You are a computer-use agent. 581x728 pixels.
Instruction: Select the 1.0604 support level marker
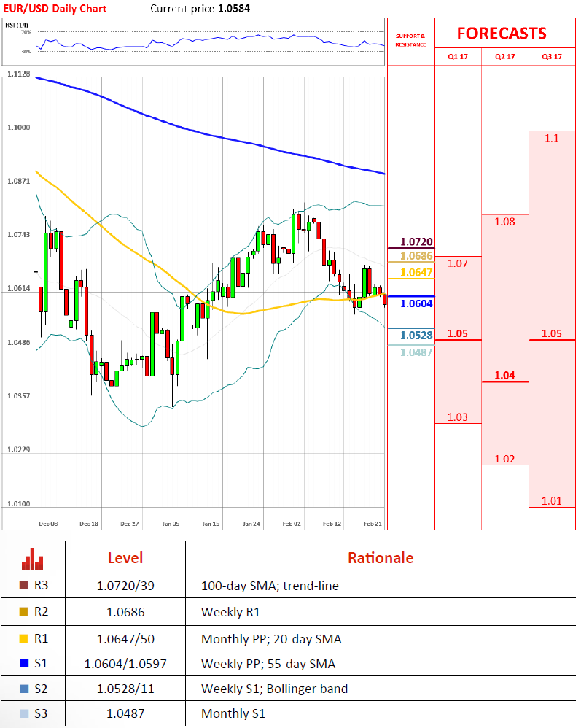point(417,303)
